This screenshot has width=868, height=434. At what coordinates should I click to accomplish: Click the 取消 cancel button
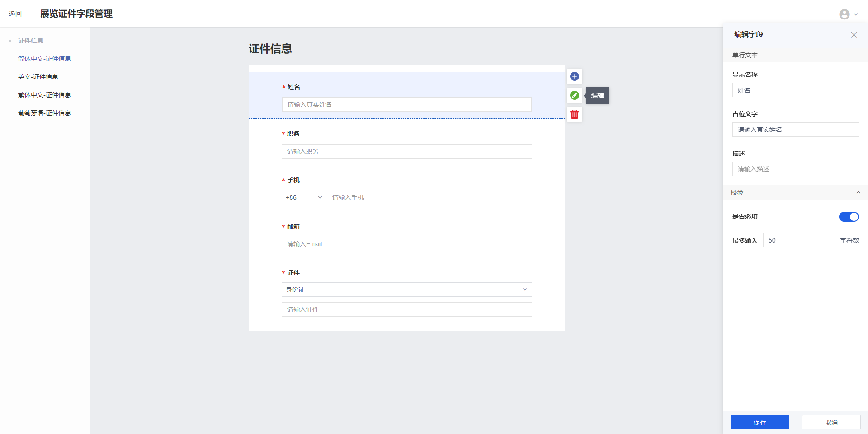pyautogui.click(x=831, y=422)
